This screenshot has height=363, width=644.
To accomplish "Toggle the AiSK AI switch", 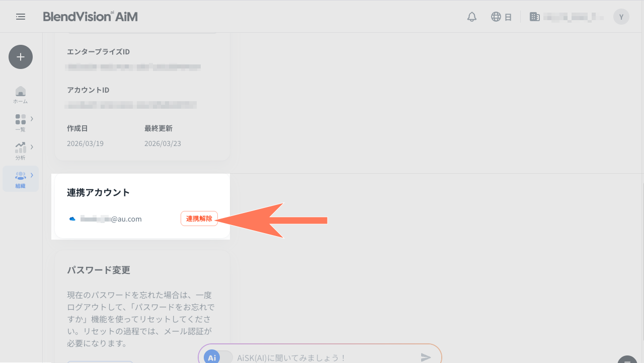I will (218, 357).
